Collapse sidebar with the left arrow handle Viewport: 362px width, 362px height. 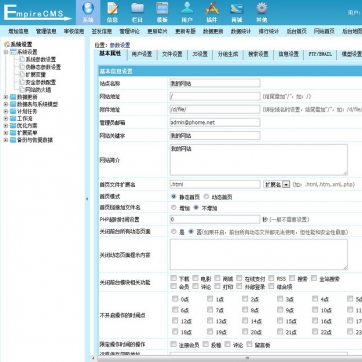click(87, 199)
